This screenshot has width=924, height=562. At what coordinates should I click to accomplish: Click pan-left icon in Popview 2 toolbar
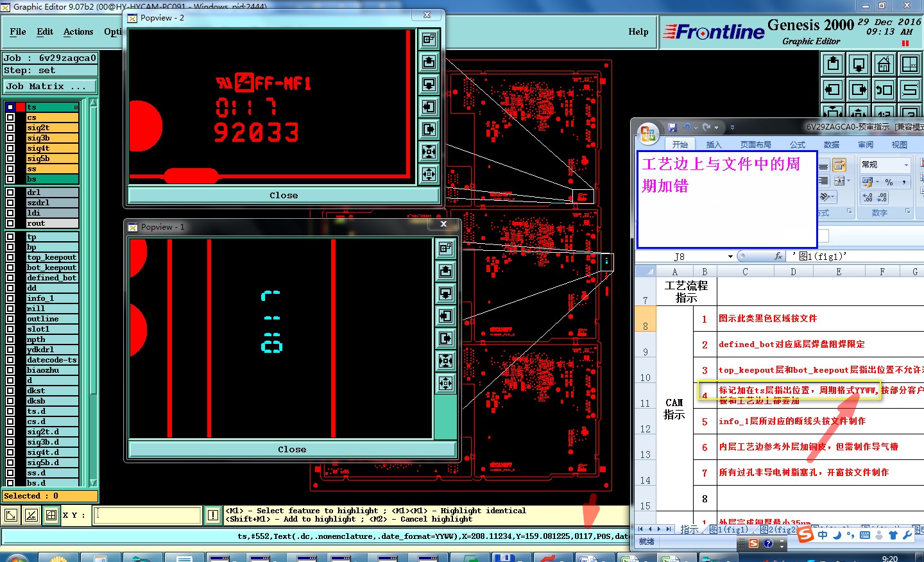[429, 106]
